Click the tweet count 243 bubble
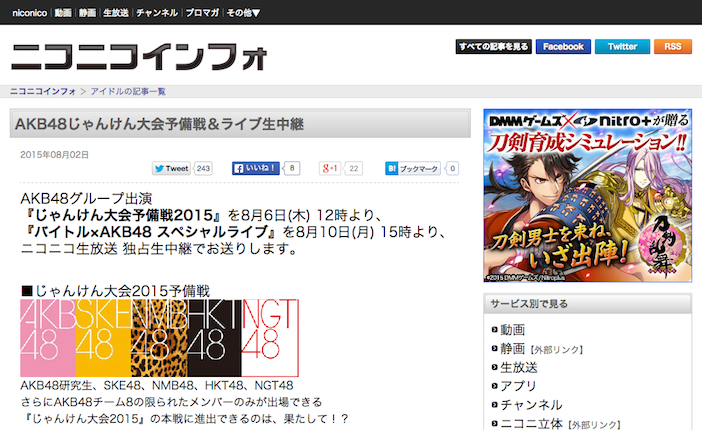The height and width of the screenshot is (430, 702). 203,168
